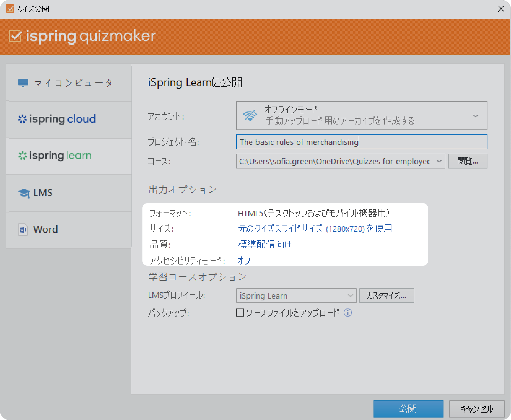The width and height of the screenshot is (511, 420).
Task: Click the offline mode Wi-Fi icon
Action: pos(250,116)
